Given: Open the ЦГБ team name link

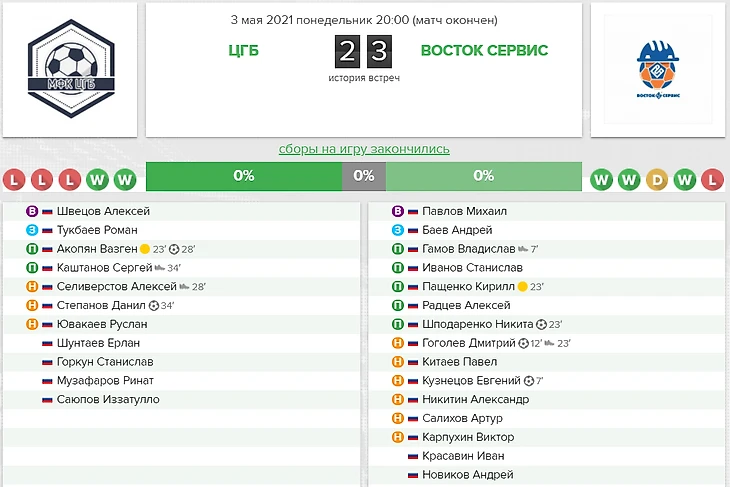Looking at the screenshot, I should point(242,50).
